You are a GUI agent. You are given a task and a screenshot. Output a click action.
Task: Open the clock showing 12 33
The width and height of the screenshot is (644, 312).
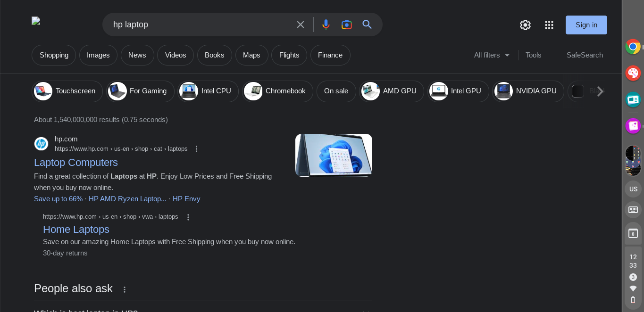coord(633,261)
